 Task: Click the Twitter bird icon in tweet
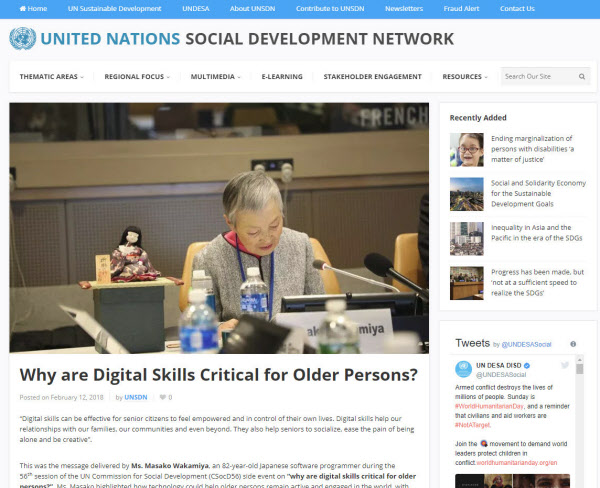pyautogui.click(x=565, y=365)
